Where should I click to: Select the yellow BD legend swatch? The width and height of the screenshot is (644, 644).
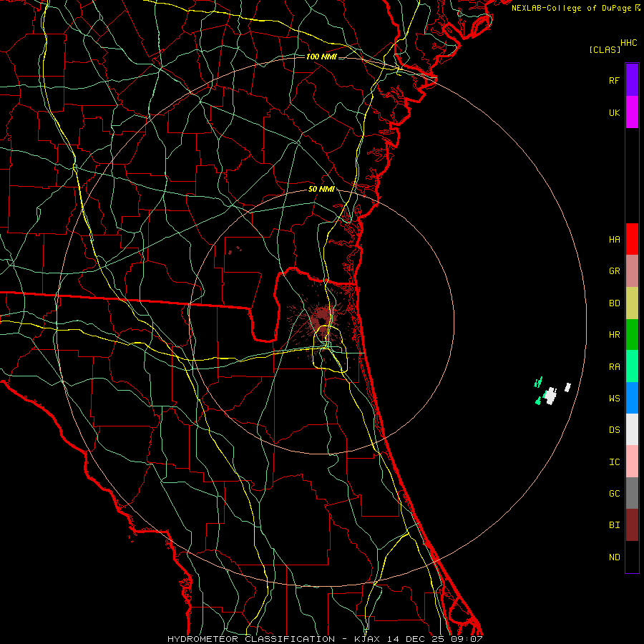point(632,303)
